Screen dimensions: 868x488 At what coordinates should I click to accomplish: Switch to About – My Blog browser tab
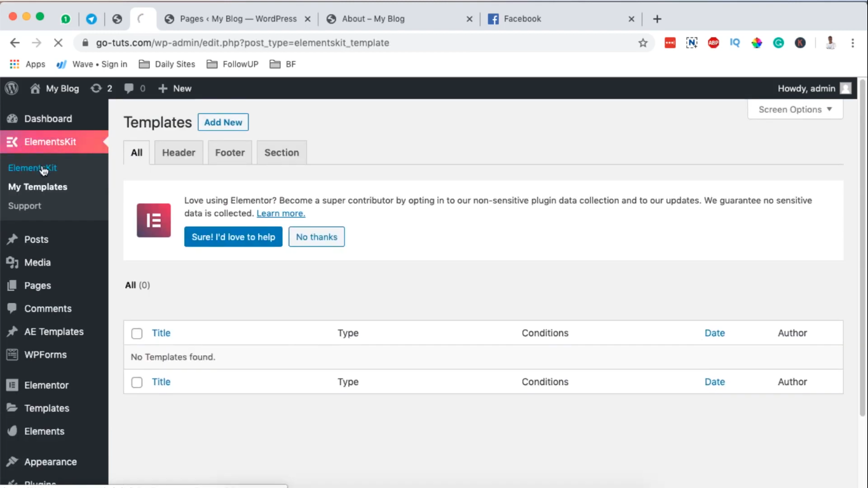(x=400, y=19)
